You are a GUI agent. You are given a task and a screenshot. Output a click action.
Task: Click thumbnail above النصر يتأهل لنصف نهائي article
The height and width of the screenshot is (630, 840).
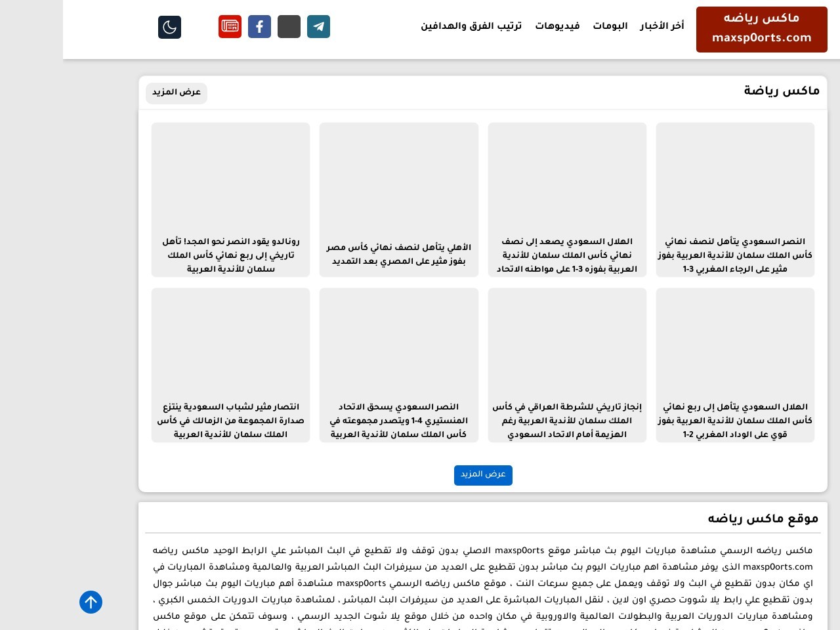(735, 177)
